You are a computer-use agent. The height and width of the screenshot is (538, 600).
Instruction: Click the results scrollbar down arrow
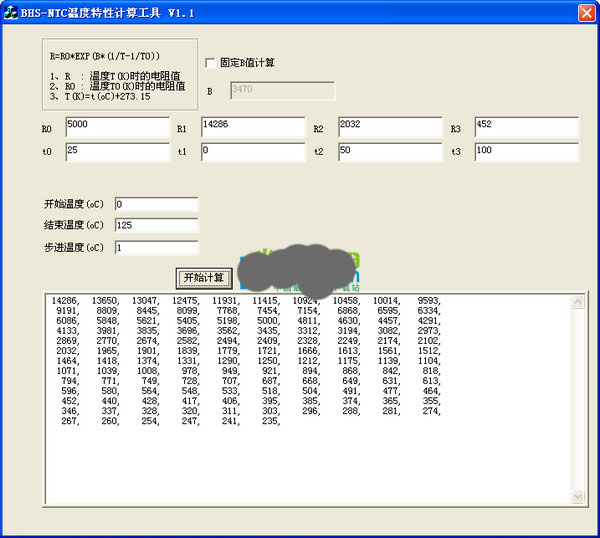(577, 497)
